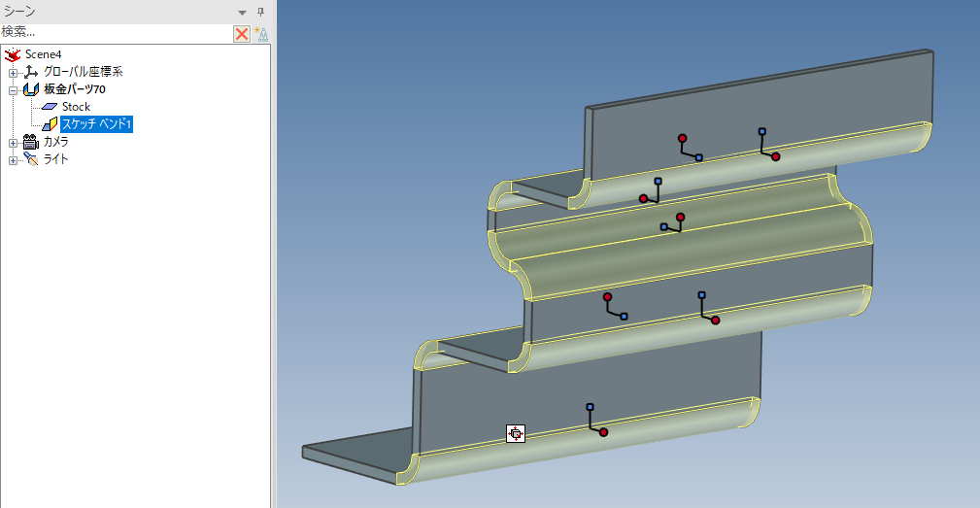Viewport: 980px width, 508px height.
Task: Focus the 検索 search field
Action: pos(115,32)
